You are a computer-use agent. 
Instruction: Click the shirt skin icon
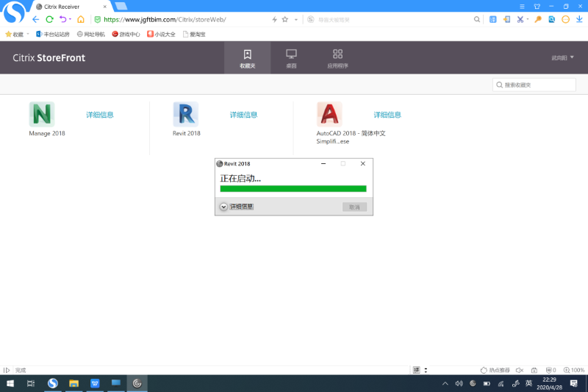(x=537, y=7)
